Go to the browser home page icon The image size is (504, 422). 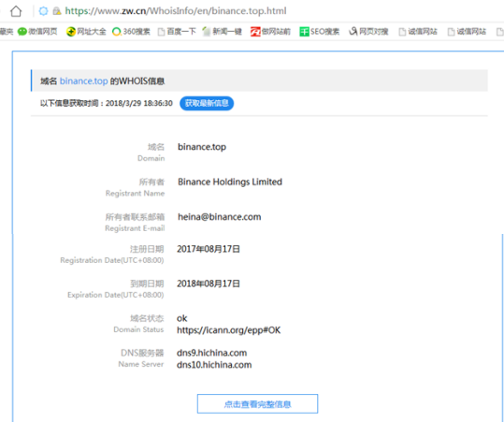[x=16, y=11]
